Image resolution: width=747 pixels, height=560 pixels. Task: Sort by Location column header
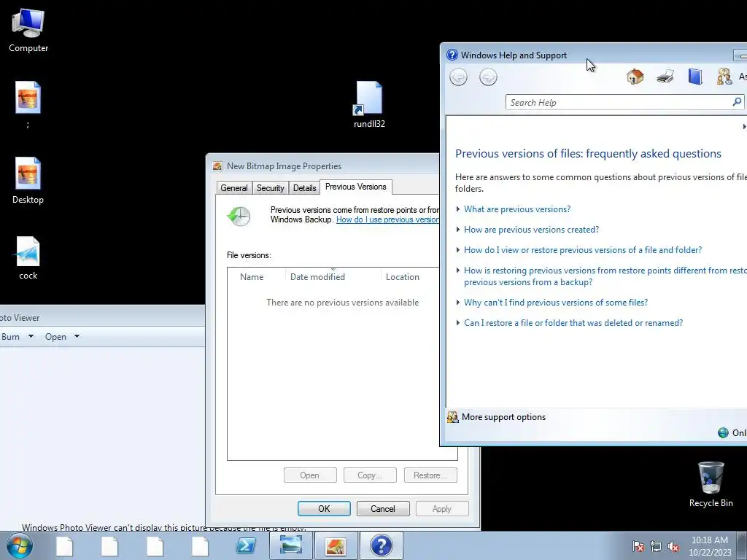[x=410, y=276]
